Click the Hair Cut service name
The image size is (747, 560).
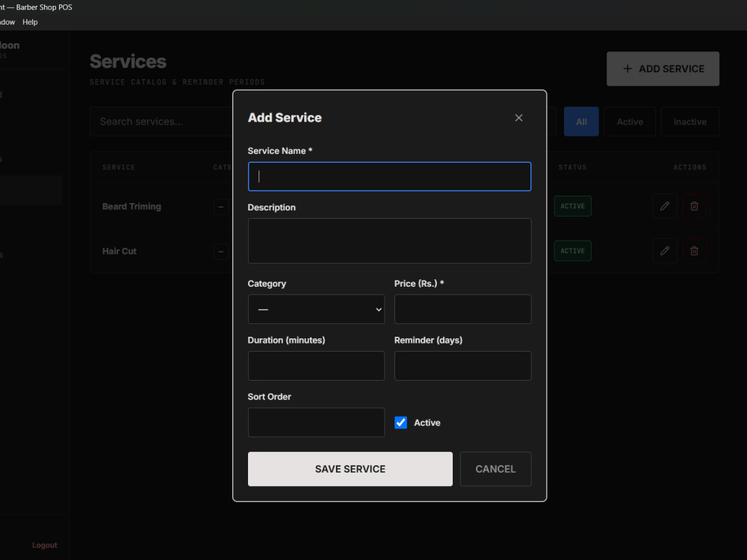119,251
